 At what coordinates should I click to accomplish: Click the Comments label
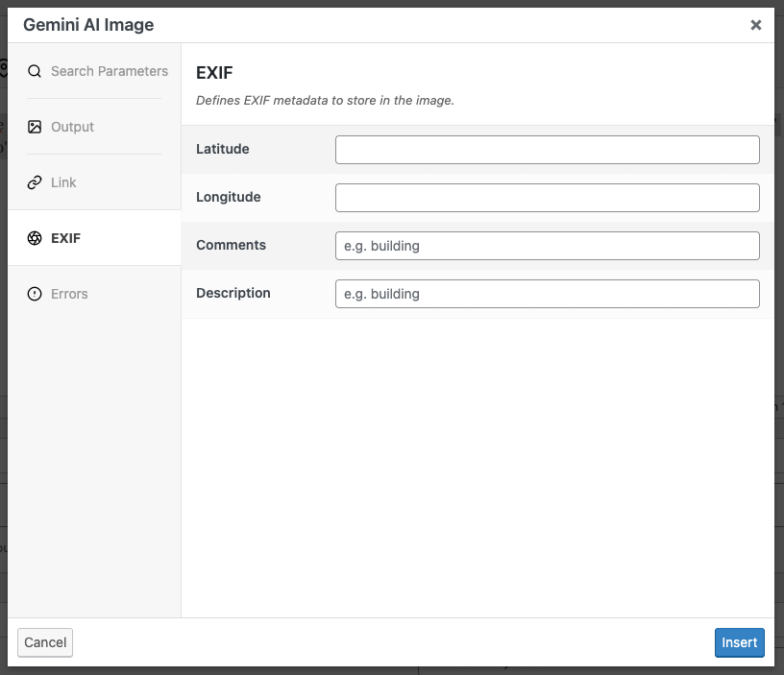click(231, 245)
